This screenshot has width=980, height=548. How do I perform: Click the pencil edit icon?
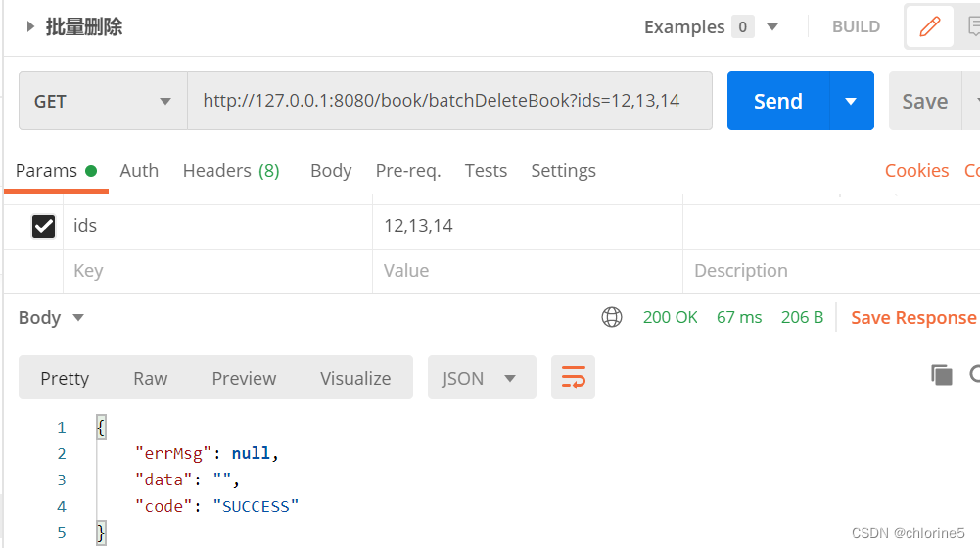[x=929, y=26]
